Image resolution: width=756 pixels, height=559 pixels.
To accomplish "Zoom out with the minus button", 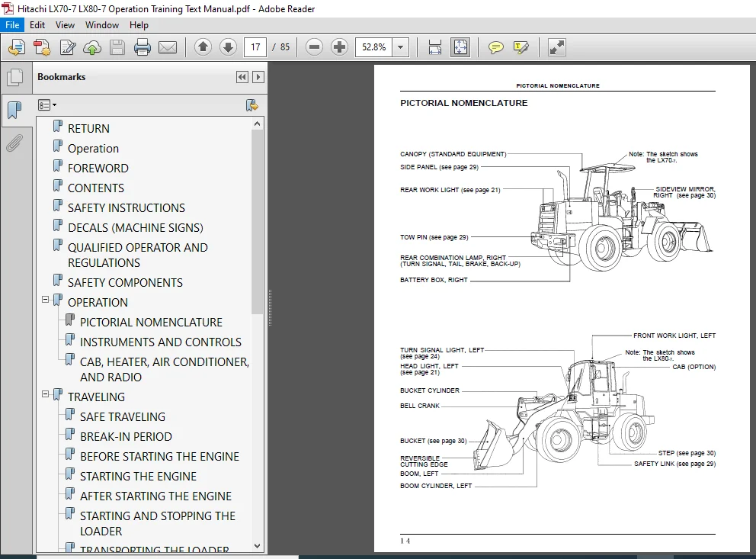I will point(314,47).
